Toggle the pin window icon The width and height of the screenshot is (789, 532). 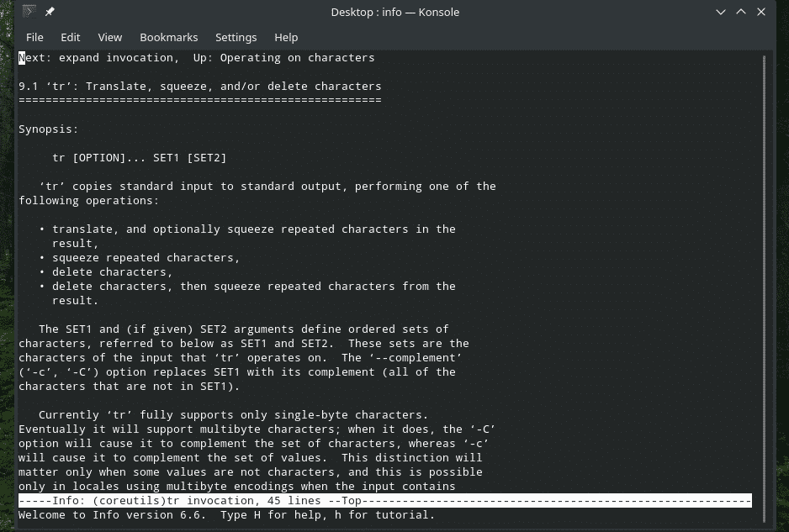coord(50,11)
